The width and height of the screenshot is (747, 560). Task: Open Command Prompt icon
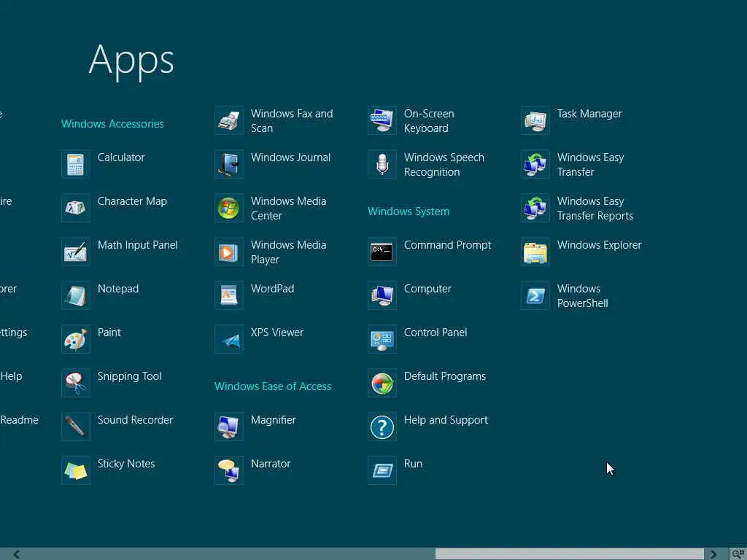[x=382, y=252]
